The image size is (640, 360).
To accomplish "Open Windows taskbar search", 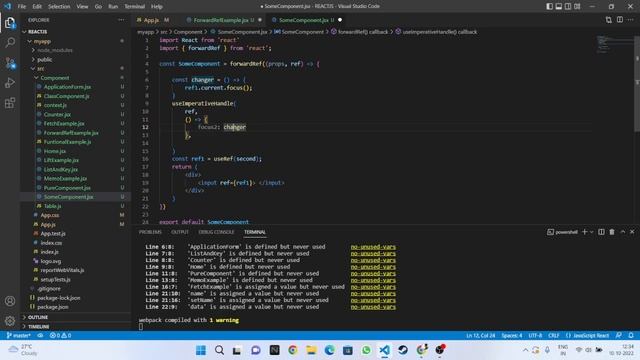I will click(x=219, y=350).
